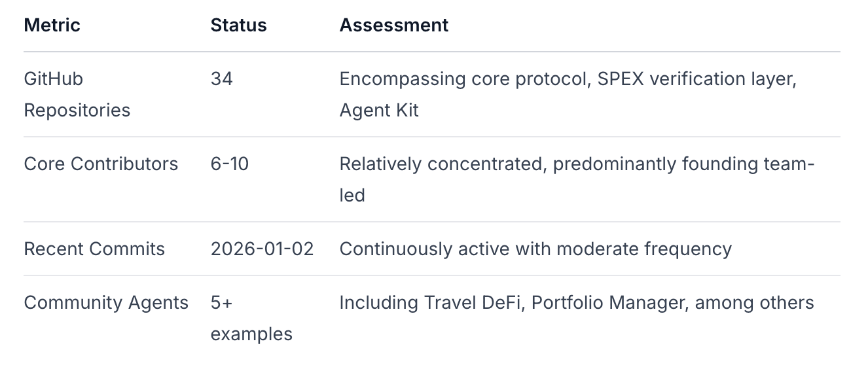Viewport: 868px width, 369px height.
Task: Click the Agent Kit text
Action: 378,110
